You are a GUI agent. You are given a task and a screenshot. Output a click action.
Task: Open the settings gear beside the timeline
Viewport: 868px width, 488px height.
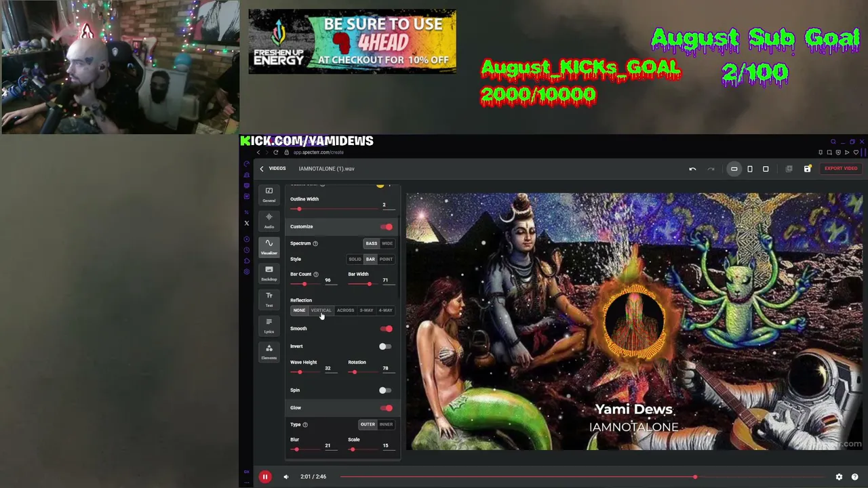point(839,477)
